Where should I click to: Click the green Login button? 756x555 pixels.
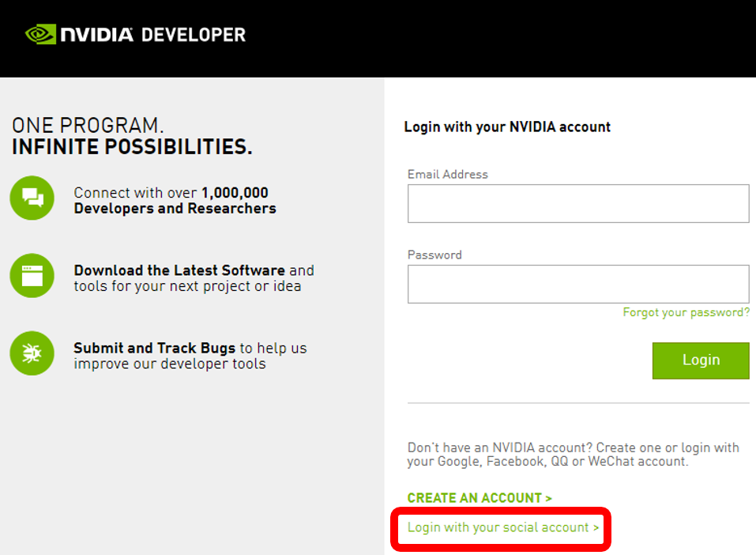(x=701, y=361)
